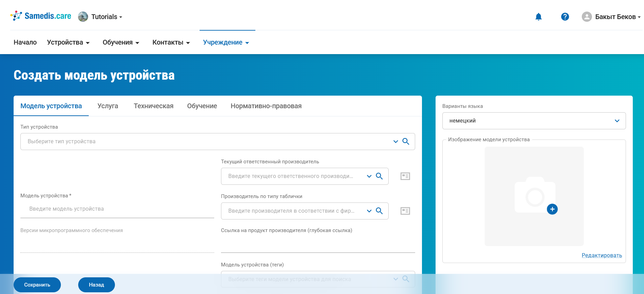Open the language options dropdown showing немецкий
Screen dimensions: 644x294
[533, 121]
